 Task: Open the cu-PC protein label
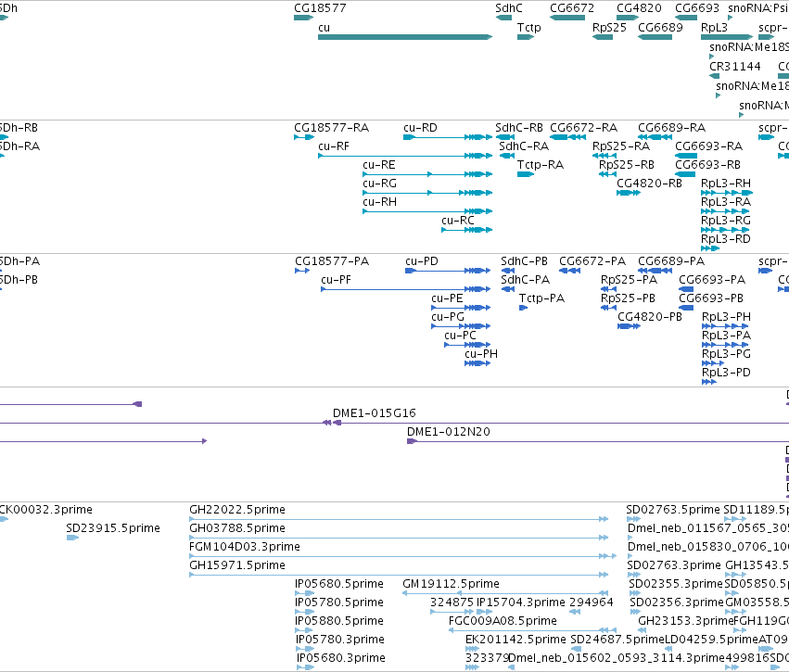[x=460, y=336]
